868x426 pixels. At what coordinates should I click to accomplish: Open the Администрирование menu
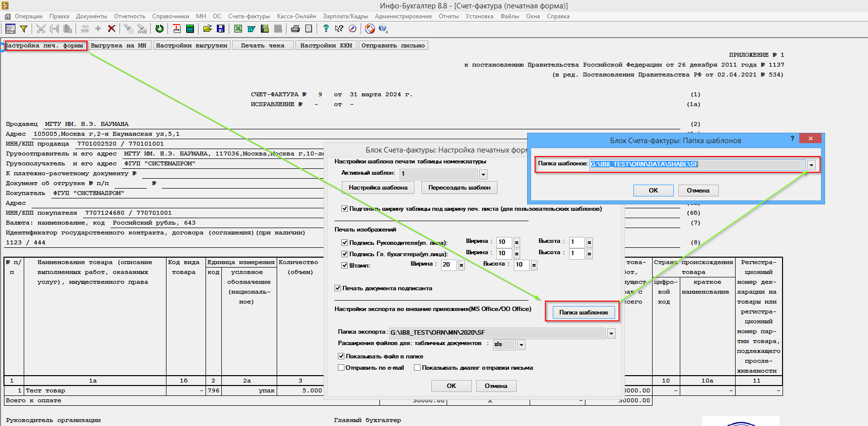tap(403, 16)
